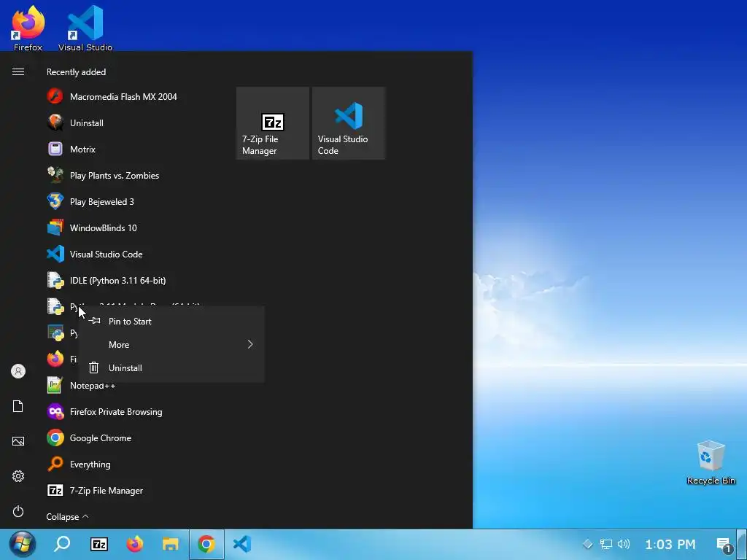This screenshot has height=560, width=747.
Task: Click the Start orb on the taskbar
Action: pyautogui.click(x=23, y=544)
